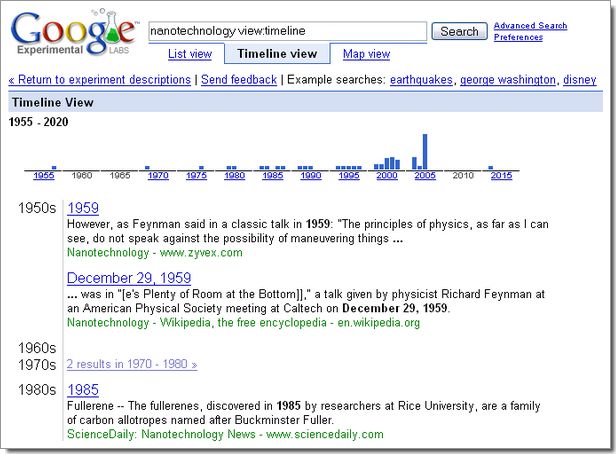Open the Send feedback link
This screenshot has width=616, height=454.
(239, 80)
